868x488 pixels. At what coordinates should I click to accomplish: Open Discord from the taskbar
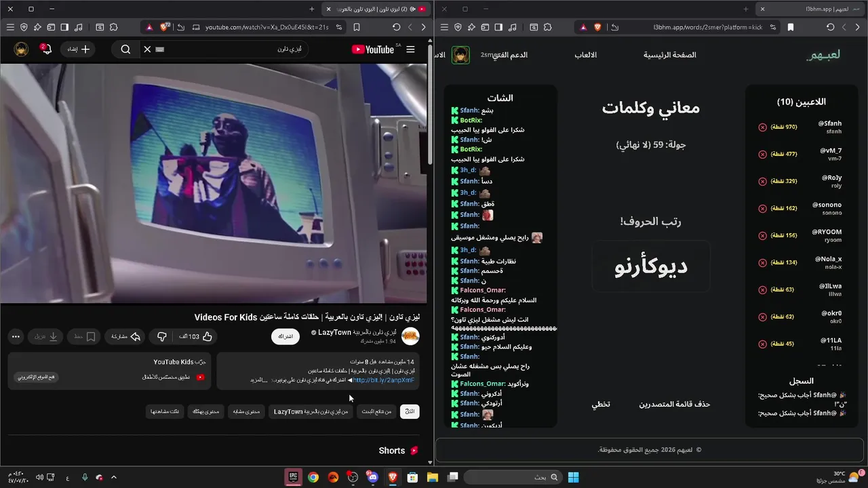point(372,477)
